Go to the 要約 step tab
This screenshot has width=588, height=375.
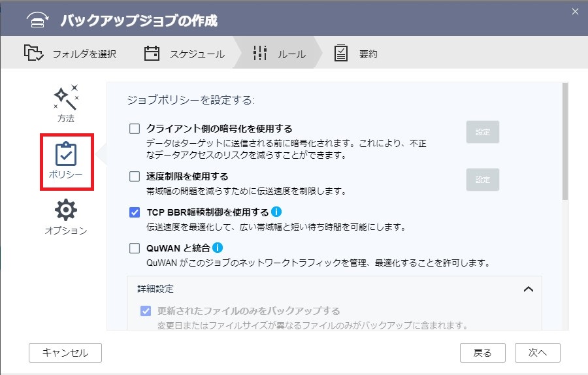tap(355, 54)
